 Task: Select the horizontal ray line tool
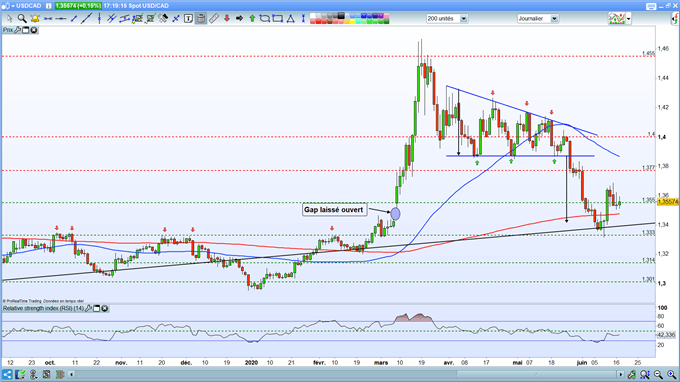[x=61, y=18]
